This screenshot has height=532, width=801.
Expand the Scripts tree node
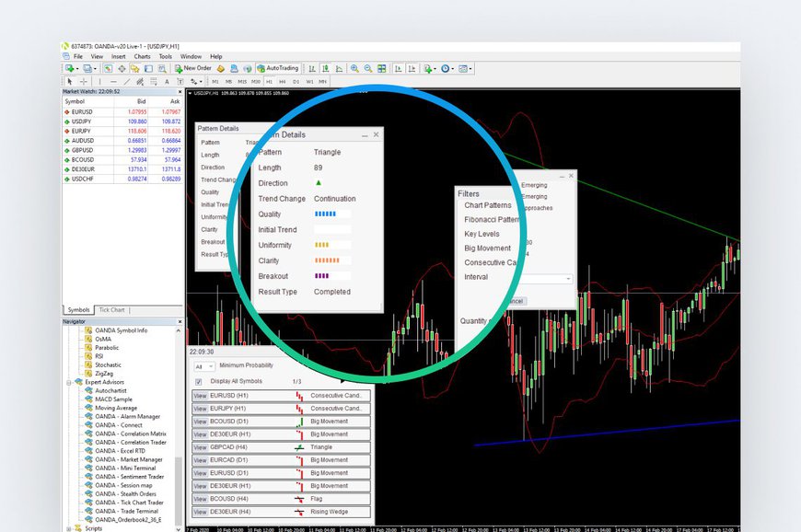[x=69, y=528]
